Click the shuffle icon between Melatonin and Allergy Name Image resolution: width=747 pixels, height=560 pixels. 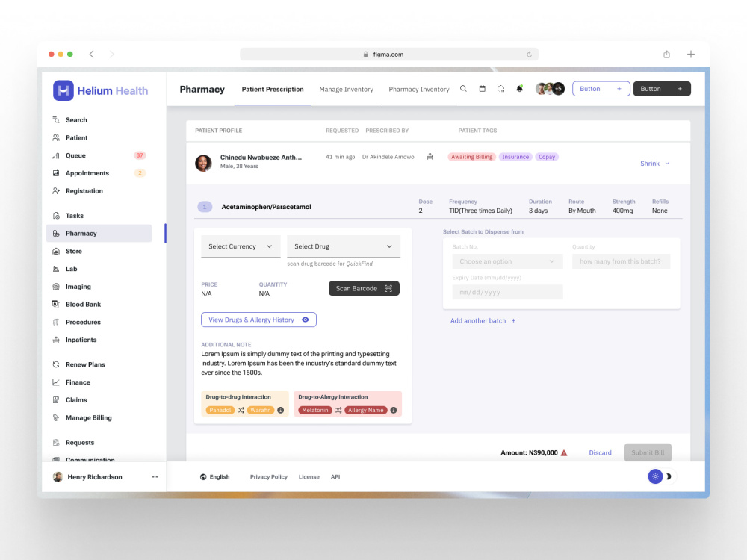point(338,410)
